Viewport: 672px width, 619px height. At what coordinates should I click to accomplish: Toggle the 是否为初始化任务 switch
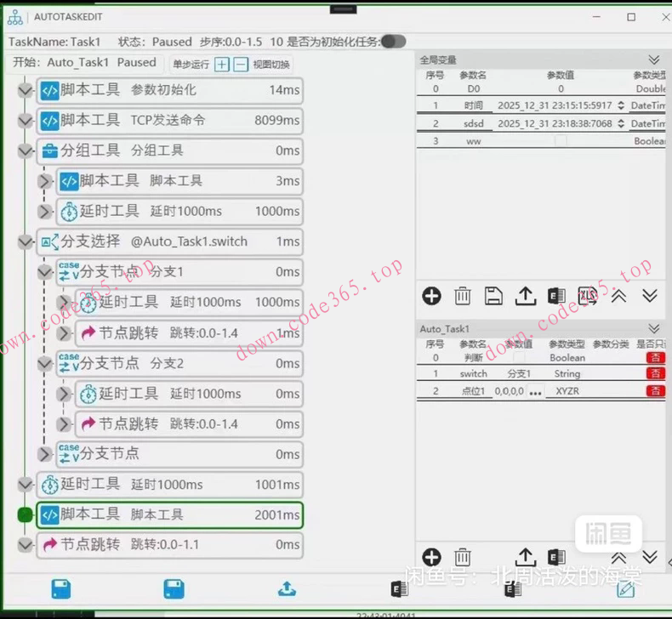pyautogui.click(x=393, y=41)
